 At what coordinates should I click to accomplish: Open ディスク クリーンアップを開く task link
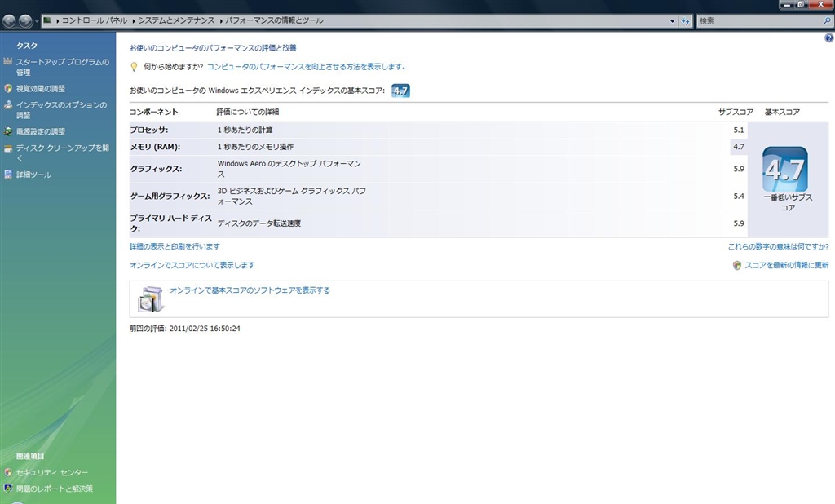pos(62,153)
